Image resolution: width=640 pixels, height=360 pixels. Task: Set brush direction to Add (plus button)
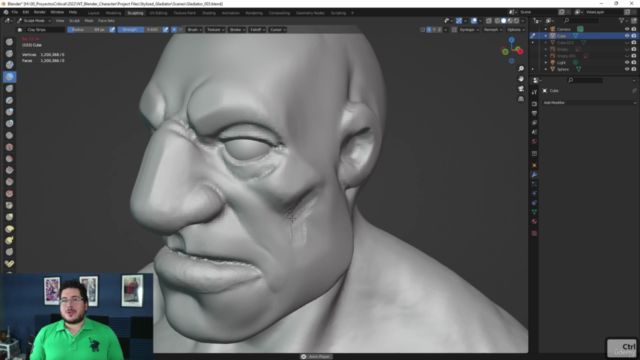(x=174, y=30)
